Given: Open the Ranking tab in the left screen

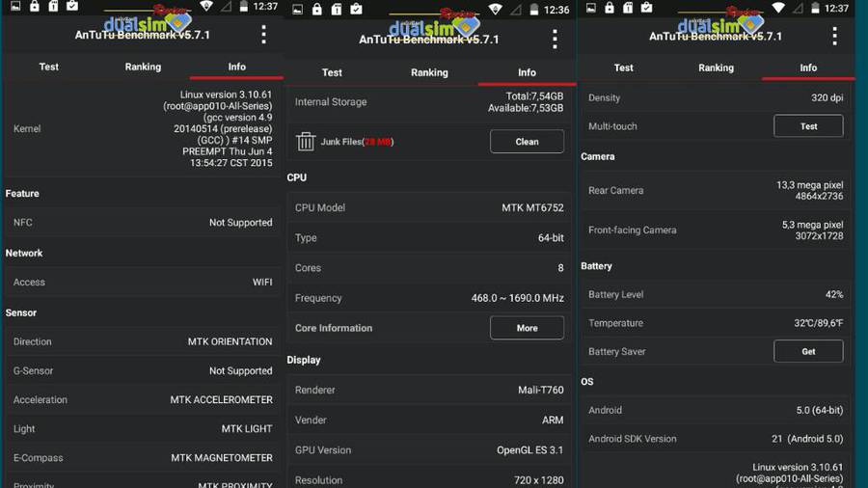Looking at the screenshot, I should 143,67.
